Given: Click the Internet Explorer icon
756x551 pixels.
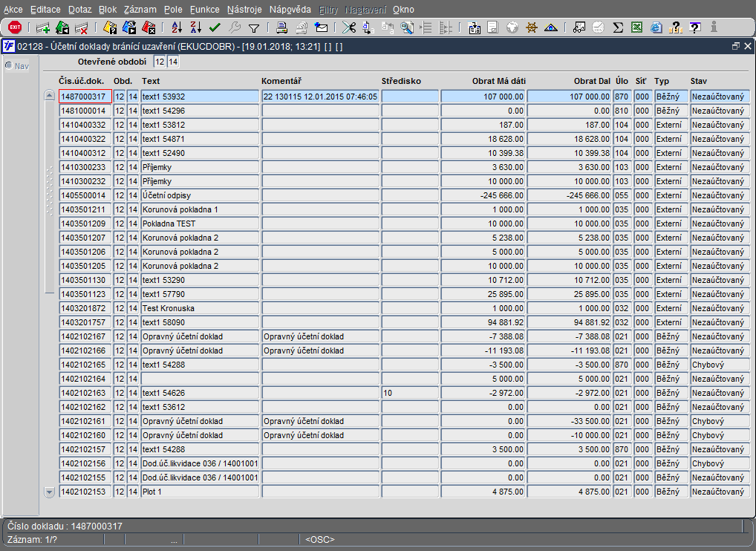Looking at the screenshot, I should pos(656,28).
